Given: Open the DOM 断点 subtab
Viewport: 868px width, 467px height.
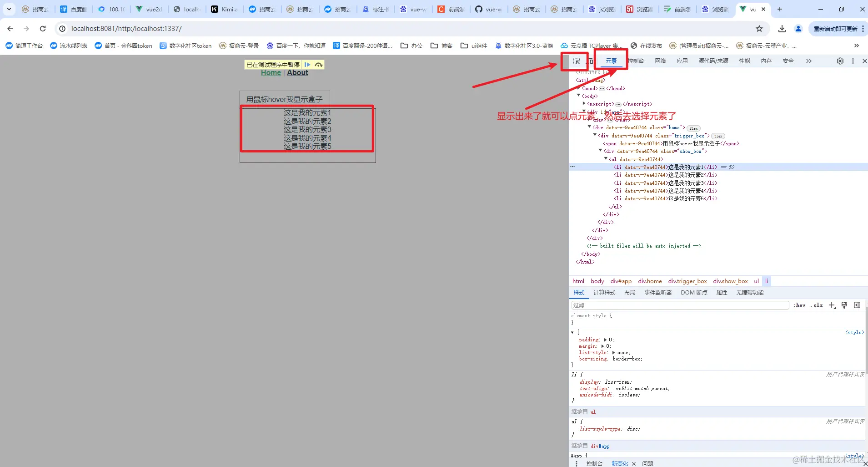Looking at the screenshot, I should [694, 293].
